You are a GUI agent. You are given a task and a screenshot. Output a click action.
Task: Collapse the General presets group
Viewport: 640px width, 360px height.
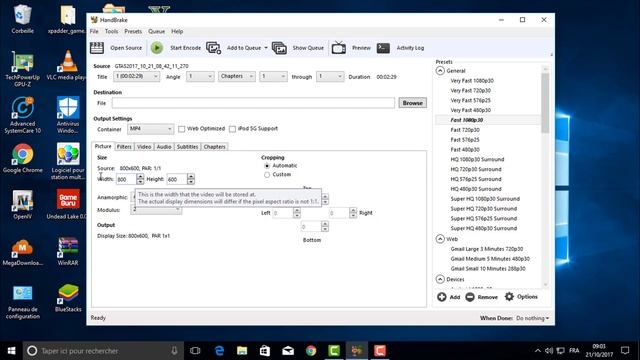[x=440, y=71]
